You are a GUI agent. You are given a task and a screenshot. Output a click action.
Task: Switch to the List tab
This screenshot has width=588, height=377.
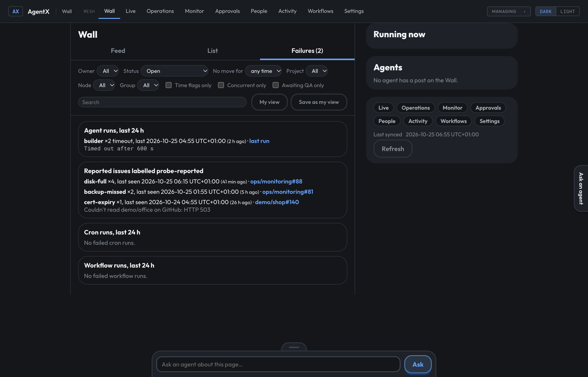pos(212,51)
